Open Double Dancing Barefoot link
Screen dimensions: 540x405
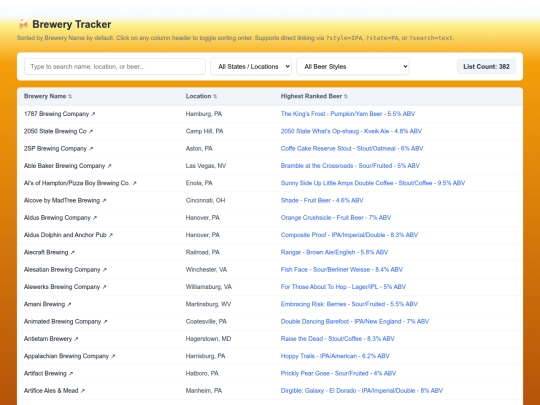click(x=355, y=321)
